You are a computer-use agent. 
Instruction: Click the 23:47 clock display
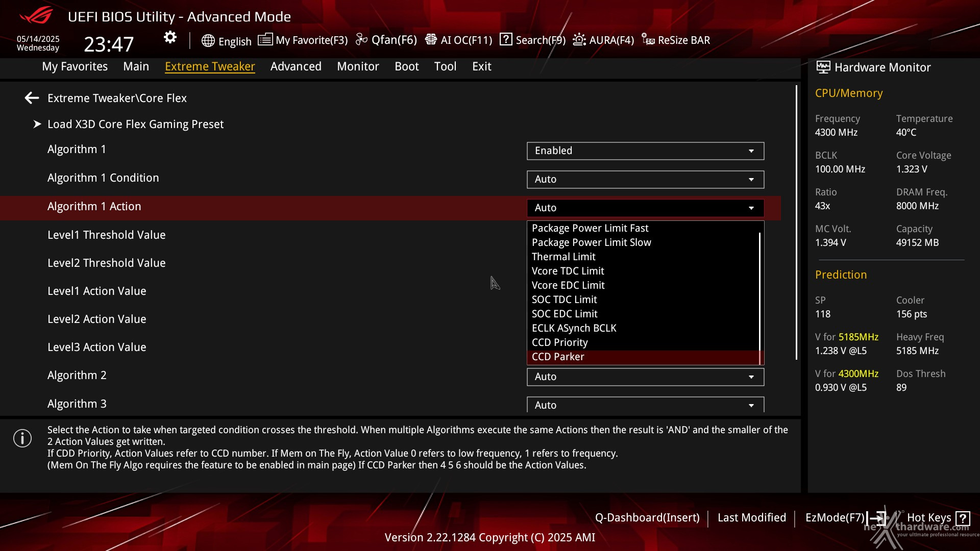[x=109, y=44]
